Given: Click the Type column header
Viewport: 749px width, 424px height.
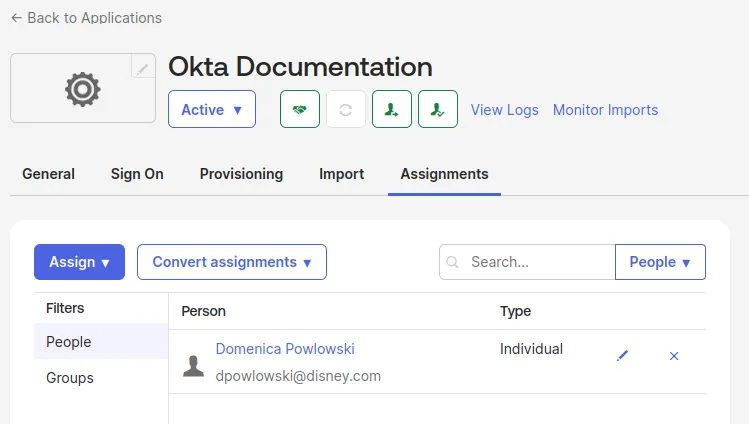Looking at the screenshot, I should (515, 311).
